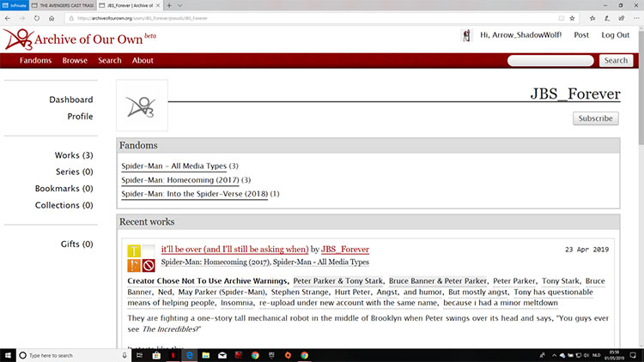Click the site search text field

coord(550,61)
